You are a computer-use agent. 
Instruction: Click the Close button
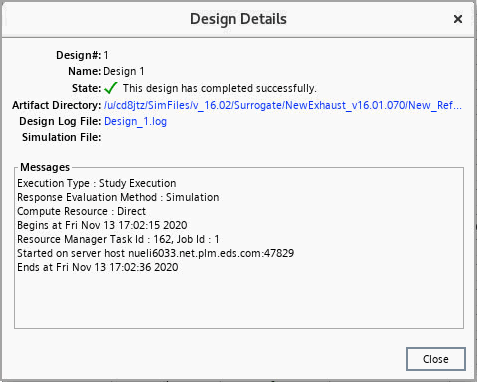coord(436,359)
